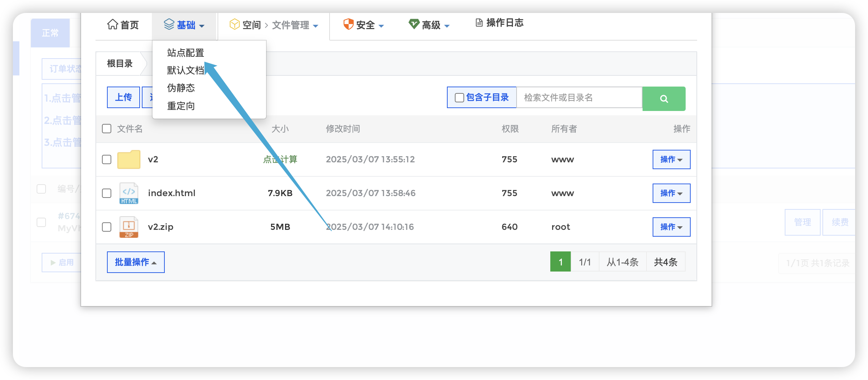Viewport: 868px width, 380px height.
Task: Click the 1/1 page indicator
Action: coord(585,262)
